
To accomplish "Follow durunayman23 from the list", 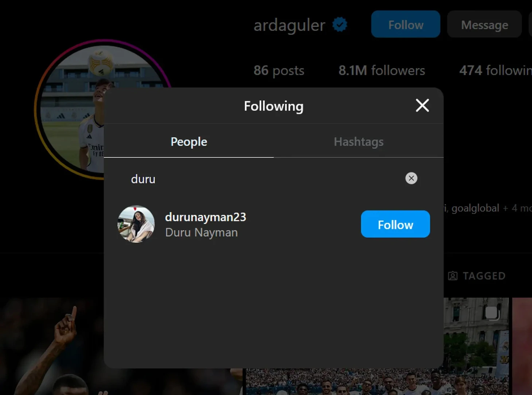I will (x=395, y=224).
